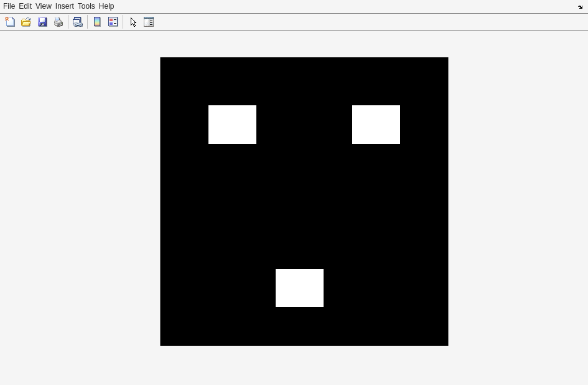The image size is (588, 385).
Task: Dock the figure using the corner arrow
Action: pyautogui.click(x=580, y=7)
